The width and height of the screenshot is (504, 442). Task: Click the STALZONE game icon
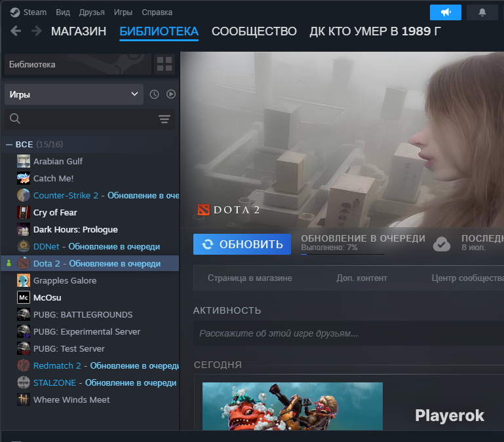(x=24, y=382)
